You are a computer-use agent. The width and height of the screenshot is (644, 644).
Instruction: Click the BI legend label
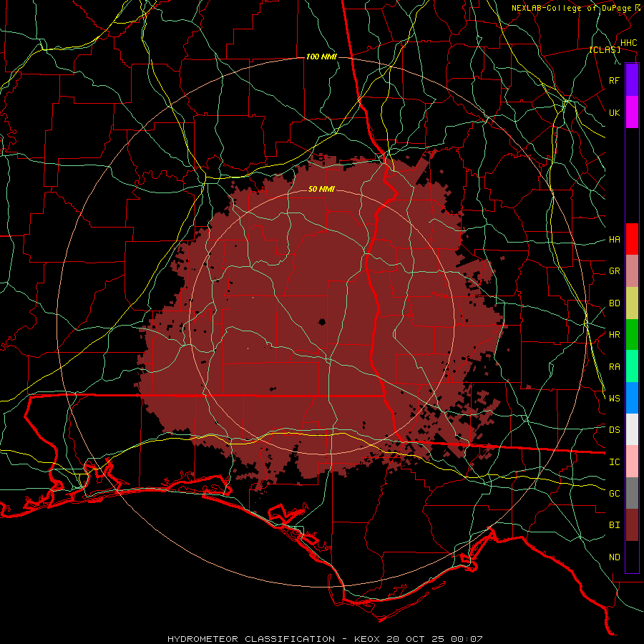[x=614, y=525]
